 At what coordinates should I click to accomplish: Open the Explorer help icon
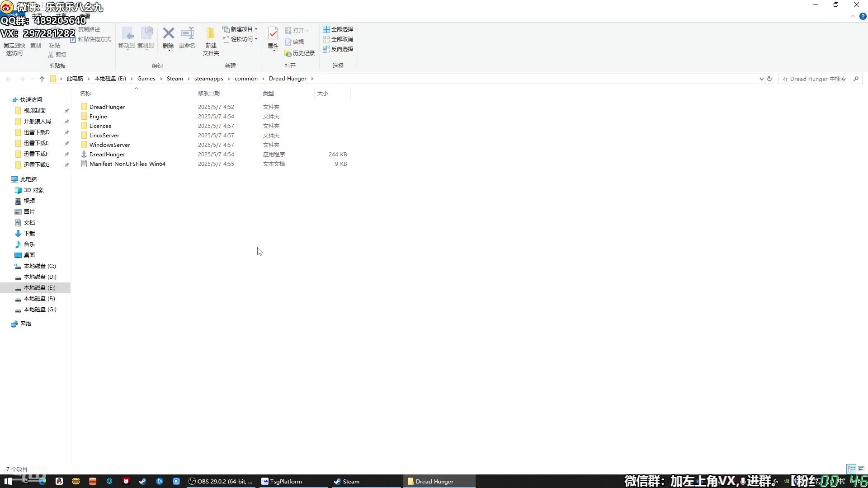coord(863,16)
